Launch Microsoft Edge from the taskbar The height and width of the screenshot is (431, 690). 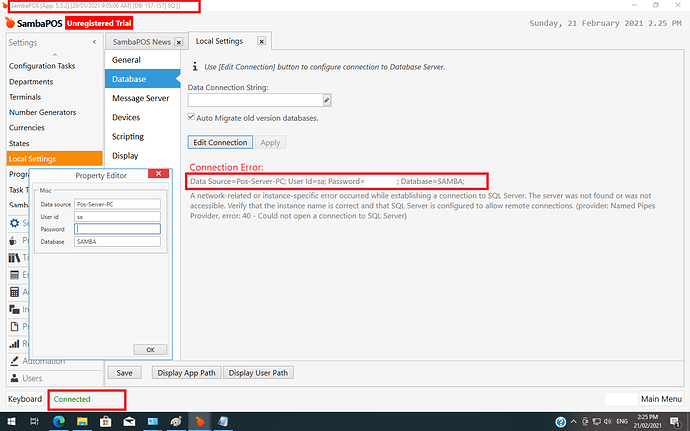(59, 422)
